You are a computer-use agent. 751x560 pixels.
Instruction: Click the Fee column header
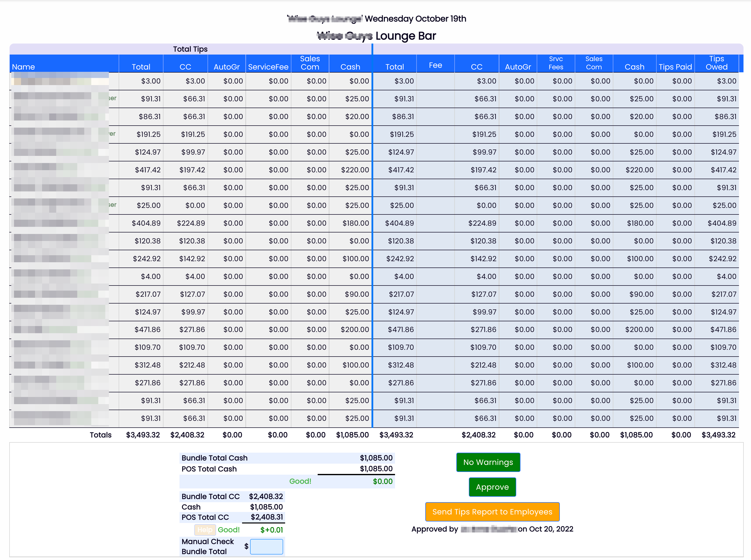[435, 65]
